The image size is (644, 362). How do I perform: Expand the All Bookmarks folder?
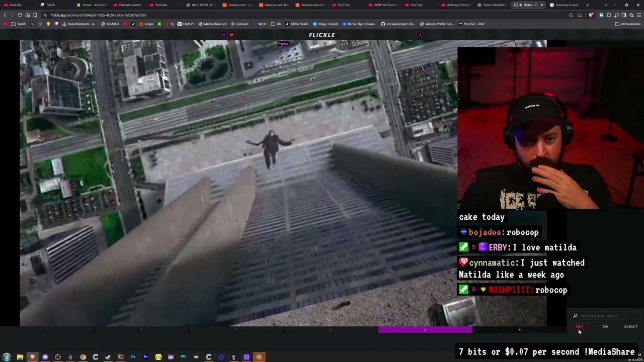click(x=627, y=24)
